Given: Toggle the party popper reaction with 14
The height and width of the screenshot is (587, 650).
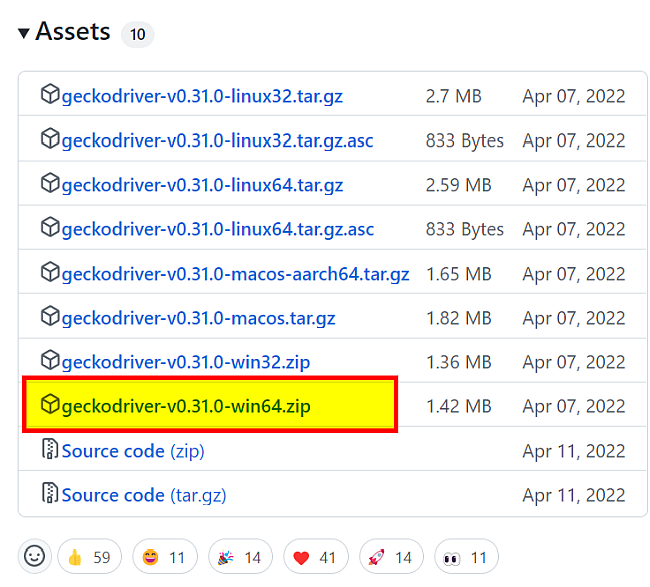Looking at the screenshot, I should (x=240, y=556).
